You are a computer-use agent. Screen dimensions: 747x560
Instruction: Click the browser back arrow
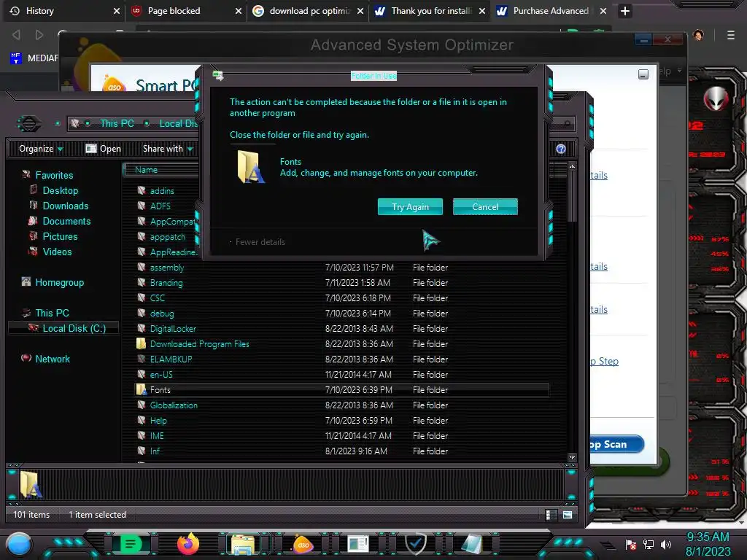(17, 35)
